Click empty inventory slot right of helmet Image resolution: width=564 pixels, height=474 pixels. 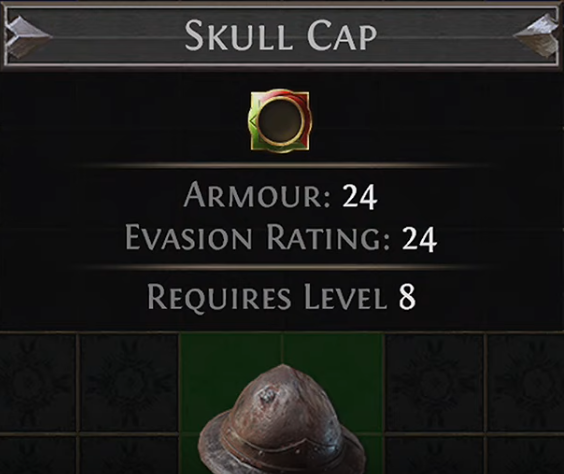(435, 383)
